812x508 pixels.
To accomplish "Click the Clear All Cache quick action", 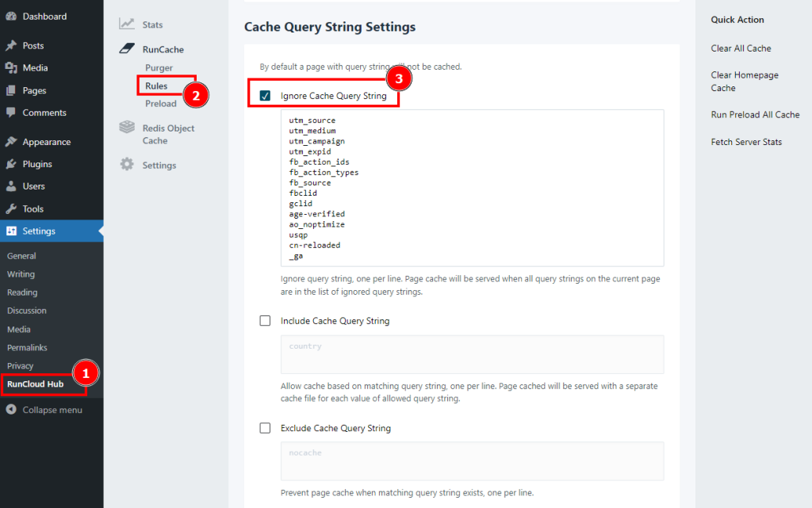I will [x=741, y=48].
